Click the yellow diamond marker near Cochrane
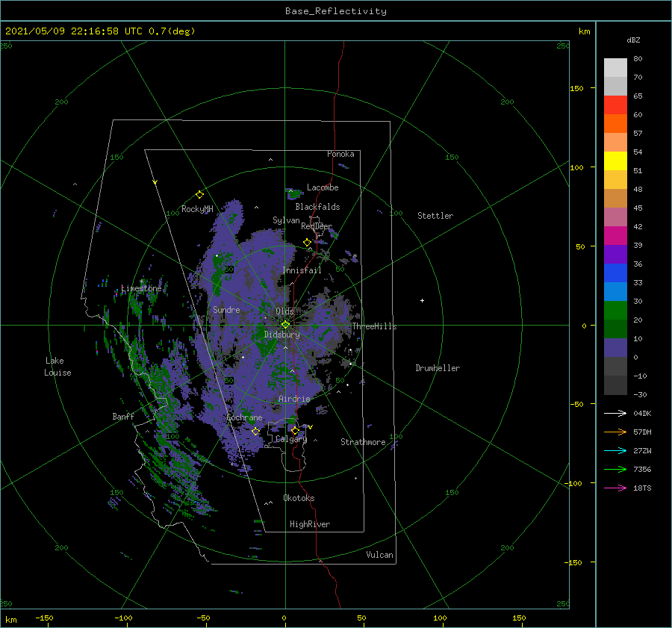The image size is (672, 628). point(255,431)
